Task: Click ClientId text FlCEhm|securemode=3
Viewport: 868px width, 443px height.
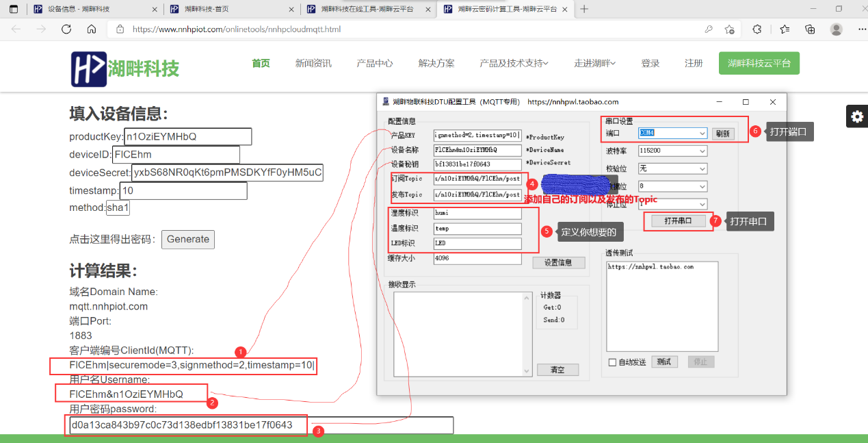Action: pyautogui.click(x=192, y=365)
